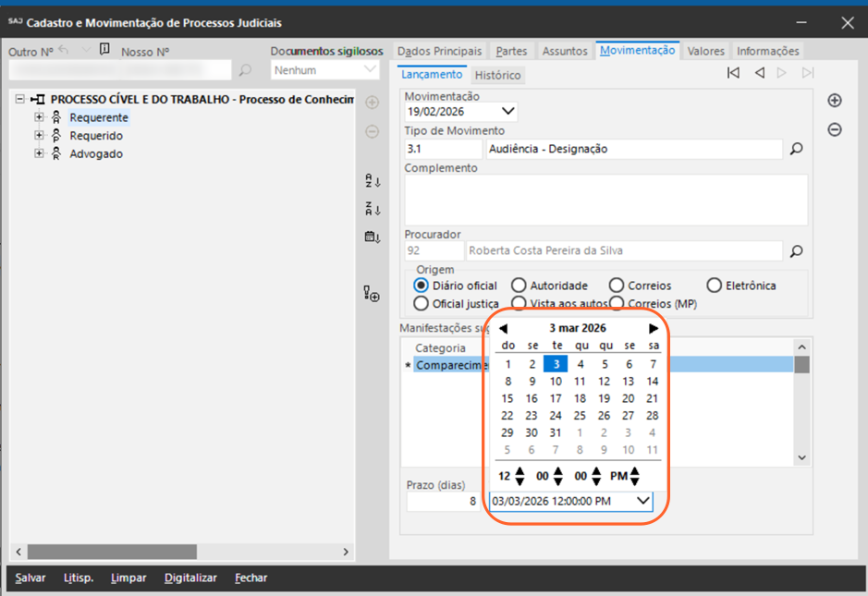
Task: Click the search icon beside Tipo de Movimento
Action: (796, 149)
